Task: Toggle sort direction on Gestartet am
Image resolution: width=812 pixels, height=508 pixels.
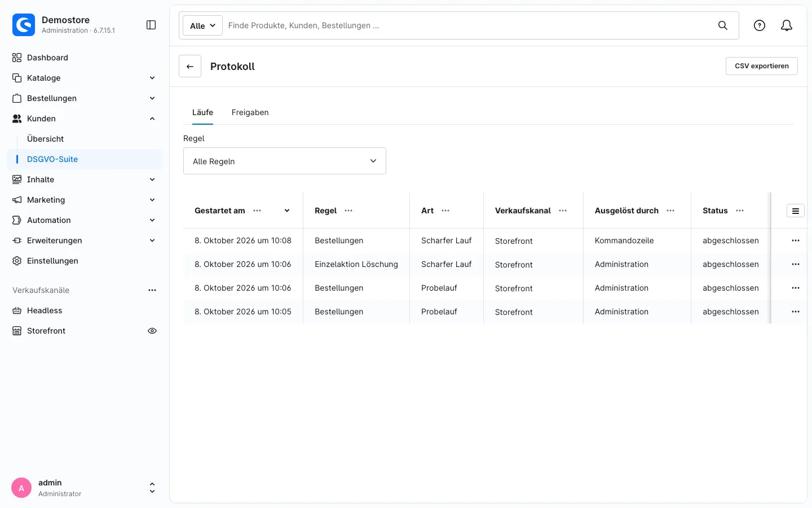Action: [287, 211]
